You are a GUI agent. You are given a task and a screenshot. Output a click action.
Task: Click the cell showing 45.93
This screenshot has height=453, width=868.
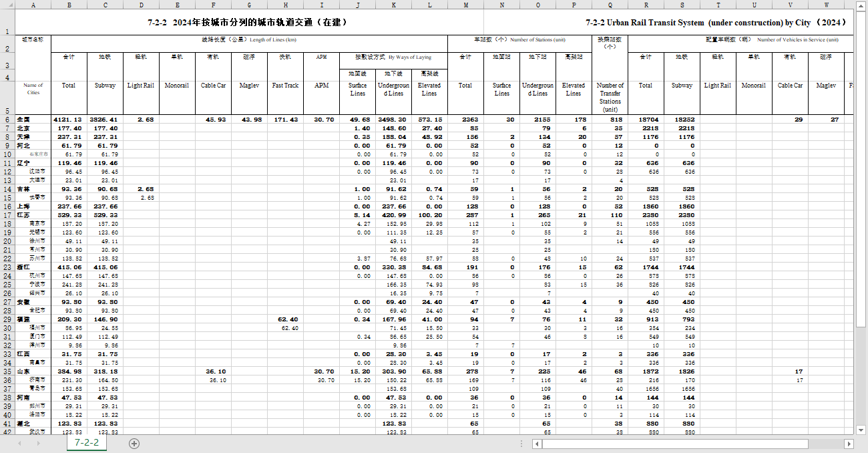tap(214, 120)
